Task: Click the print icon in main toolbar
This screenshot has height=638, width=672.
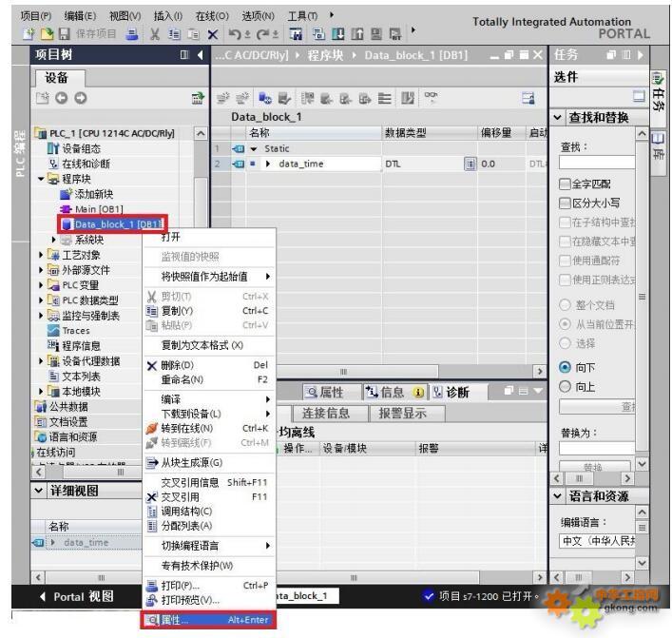Action: coord(131,34)
